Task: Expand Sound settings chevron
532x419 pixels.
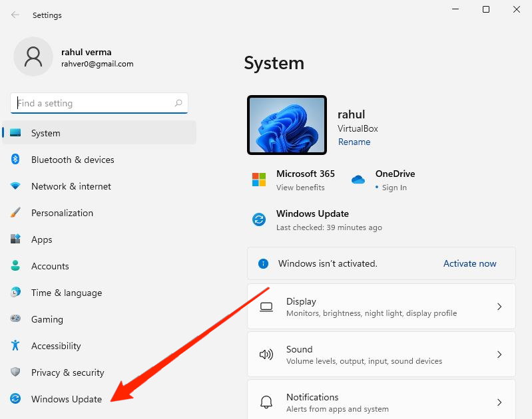Action: (499, 354)
